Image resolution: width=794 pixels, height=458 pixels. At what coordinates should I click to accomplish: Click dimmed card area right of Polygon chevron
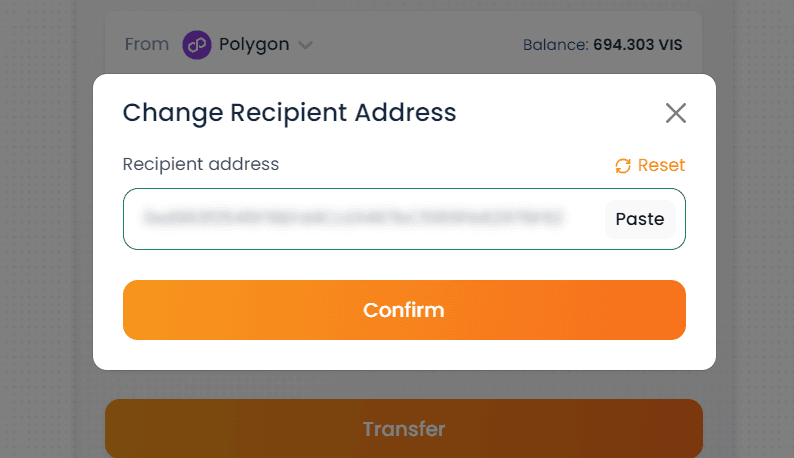pos(415,46)
